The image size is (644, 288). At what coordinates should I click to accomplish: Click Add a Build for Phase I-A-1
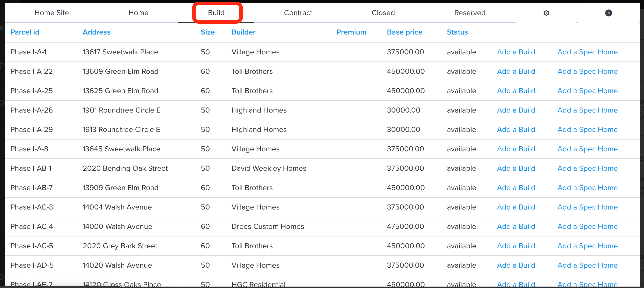click(x=516, y=52)
